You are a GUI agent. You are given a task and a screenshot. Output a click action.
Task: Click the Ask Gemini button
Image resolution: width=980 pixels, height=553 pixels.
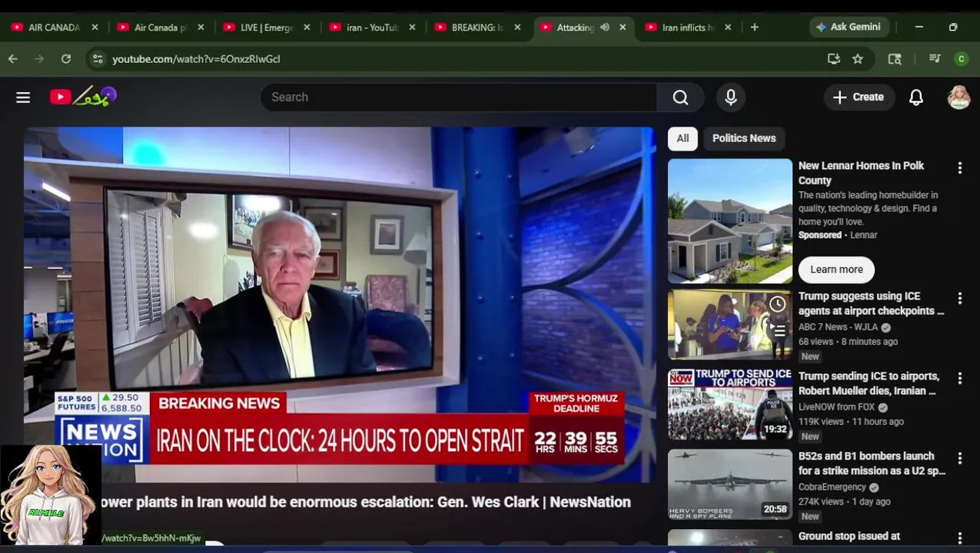click(849, 27)
